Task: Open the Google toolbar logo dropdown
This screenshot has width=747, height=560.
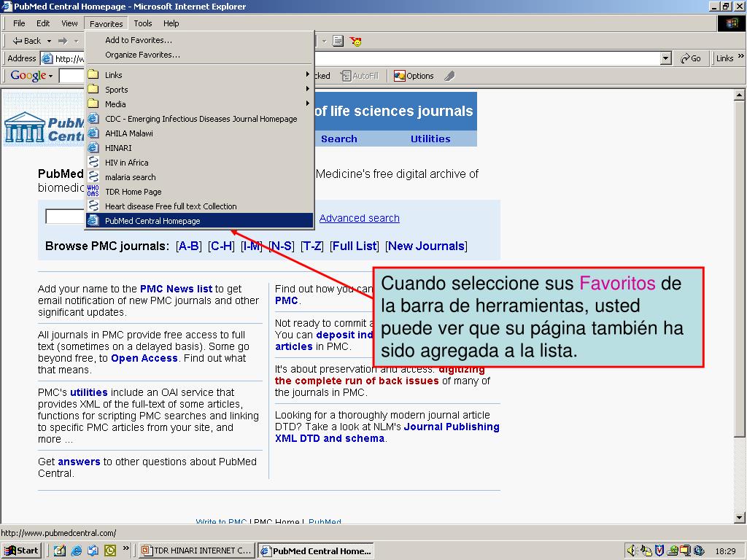Action: click(31, 75)
